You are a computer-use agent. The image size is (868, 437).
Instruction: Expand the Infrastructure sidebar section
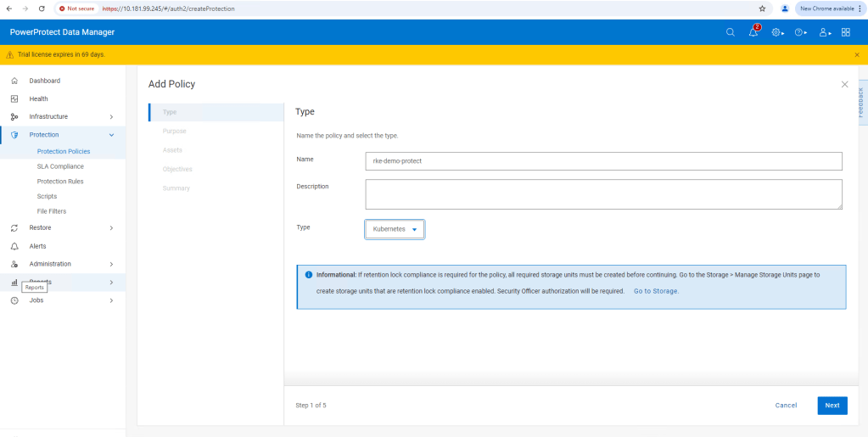111,117
